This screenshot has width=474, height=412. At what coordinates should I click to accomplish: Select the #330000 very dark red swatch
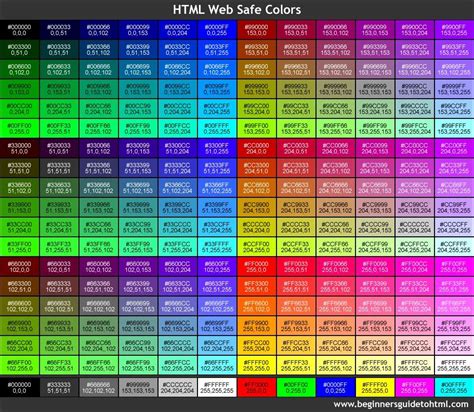pyautogui.click(x=19, y=148)
